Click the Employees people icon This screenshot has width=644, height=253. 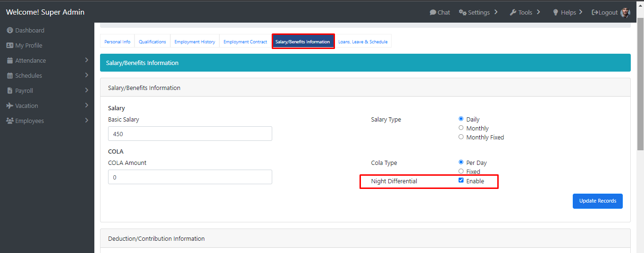(x=10, y=121)
